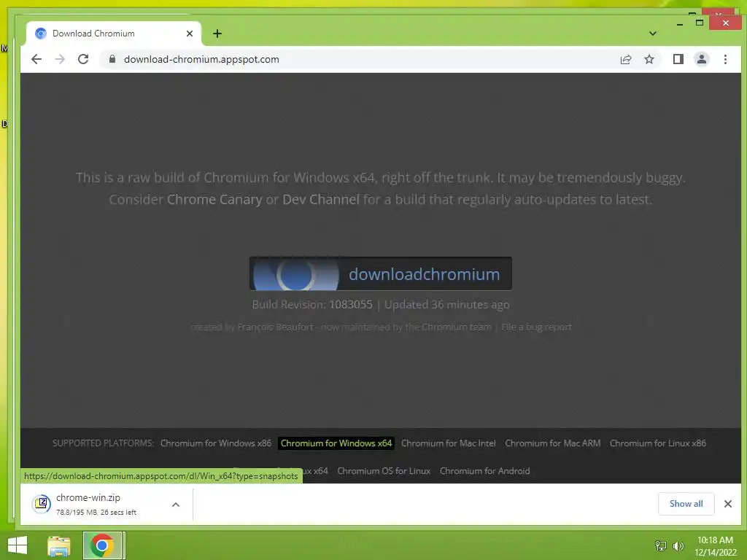Select Chromium for Windows x64 platform

click(x=336, y=443)
